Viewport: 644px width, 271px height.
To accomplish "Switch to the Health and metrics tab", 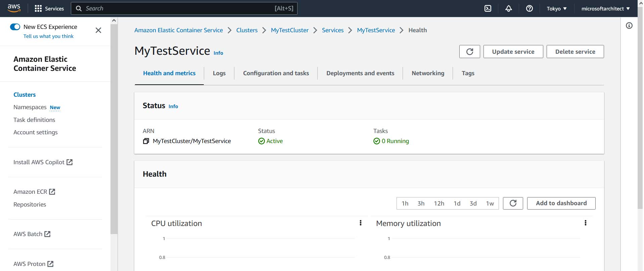I will pos(169,73).
